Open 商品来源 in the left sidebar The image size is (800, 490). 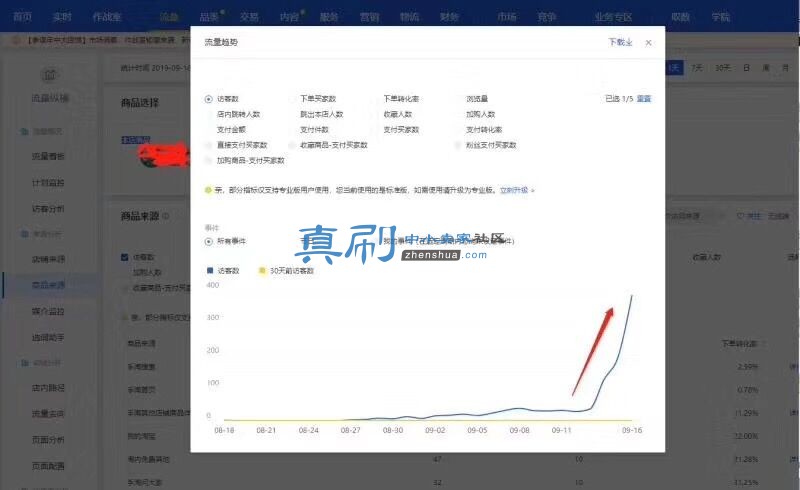(x=48, y=285)
